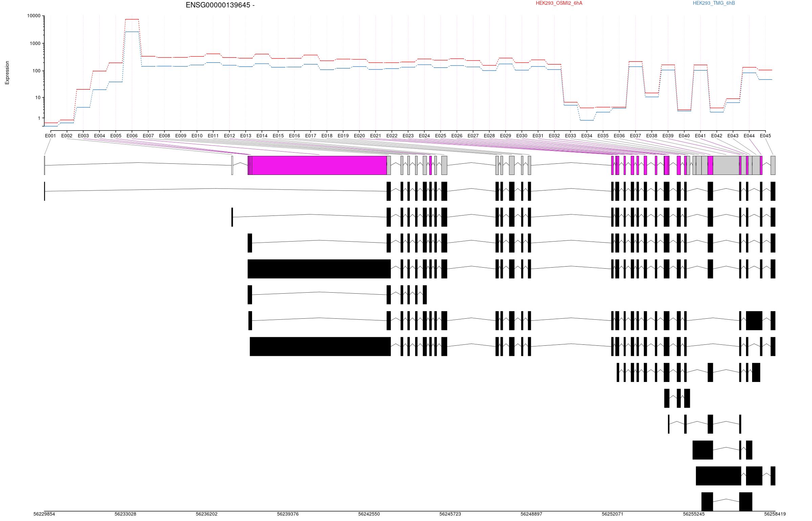Click y-axis tick value 10000

(x=34, y=16)
